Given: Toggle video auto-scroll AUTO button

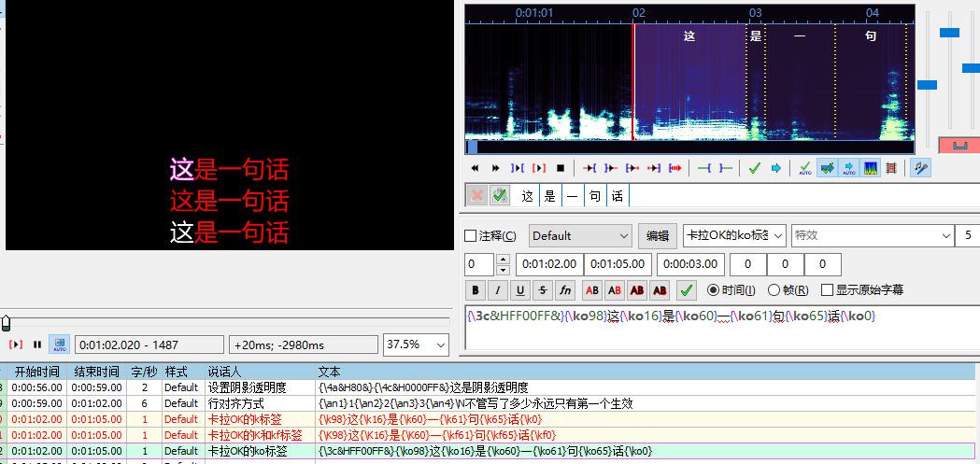Looking at the screenshot, I should pyautogui.click(x=60, y=344).
